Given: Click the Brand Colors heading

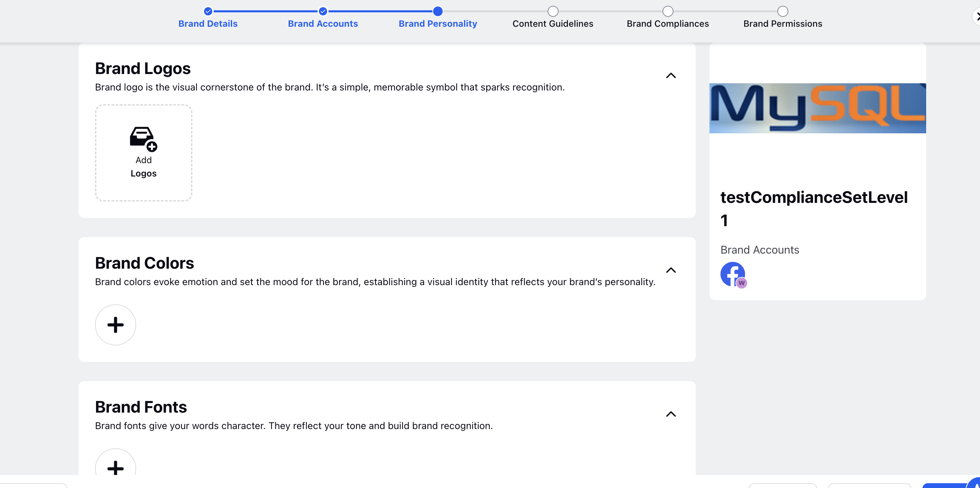Looking at the screenshot, I should [144, 263].
